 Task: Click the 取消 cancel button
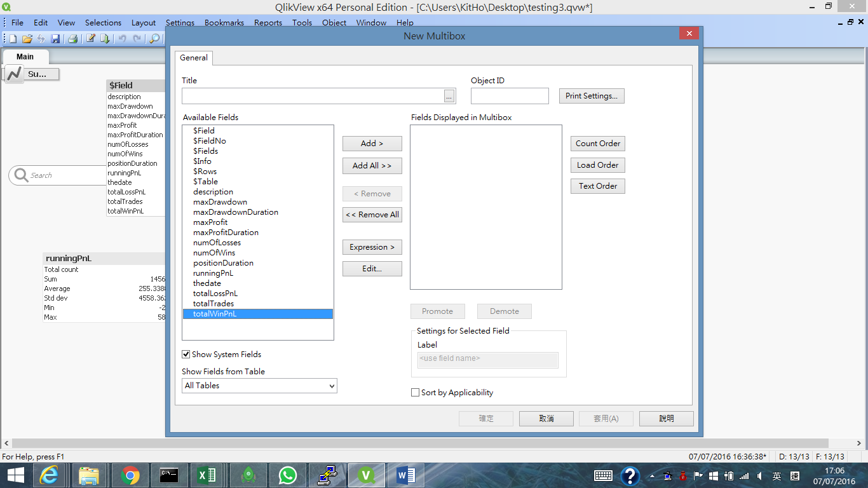click(x=546, y=419)
